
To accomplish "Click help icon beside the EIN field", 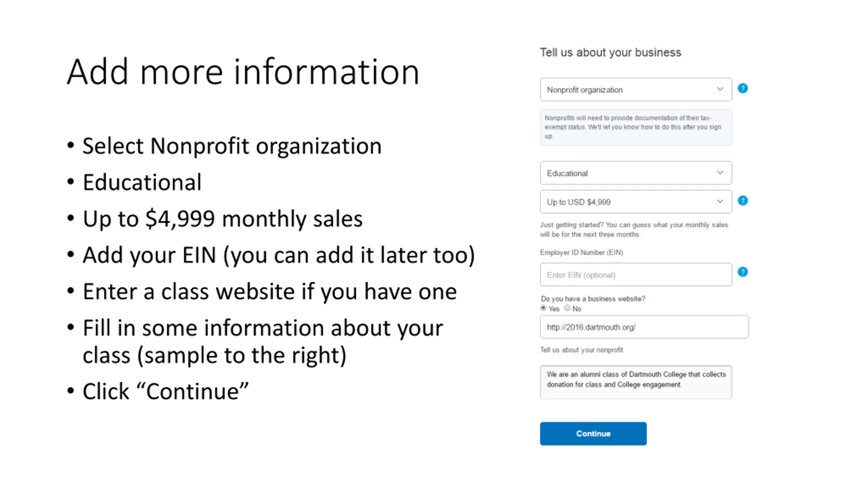I will pyautogui.click(x=743, y=272).
